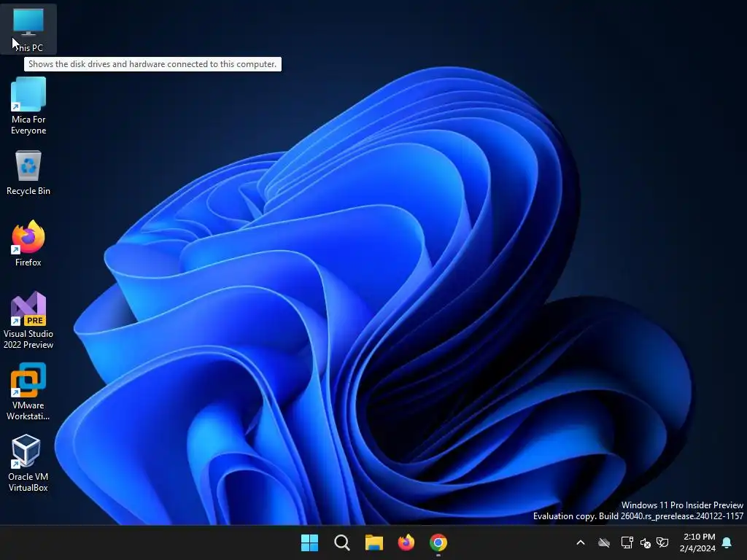
Task: Open the notification bell
Action: click(x=727, y=542)
